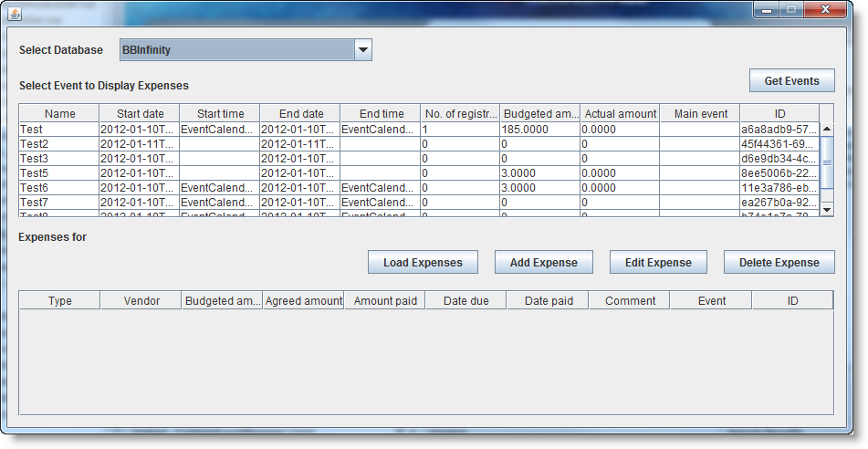Click the Load Expenses button
868x449 pixels.
click(423, 263)
